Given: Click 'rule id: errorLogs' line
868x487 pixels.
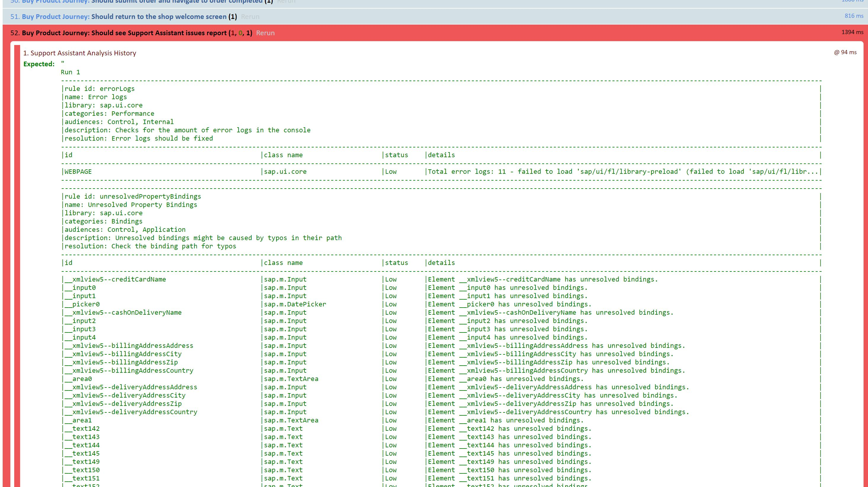Looking at the screenshot, I should click(99, 89).
